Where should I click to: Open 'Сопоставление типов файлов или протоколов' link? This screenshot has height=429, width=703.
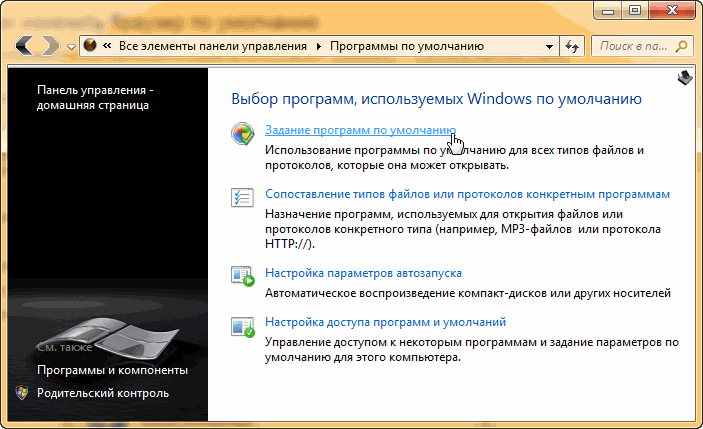pyautogui.click(x=467, y=194)
